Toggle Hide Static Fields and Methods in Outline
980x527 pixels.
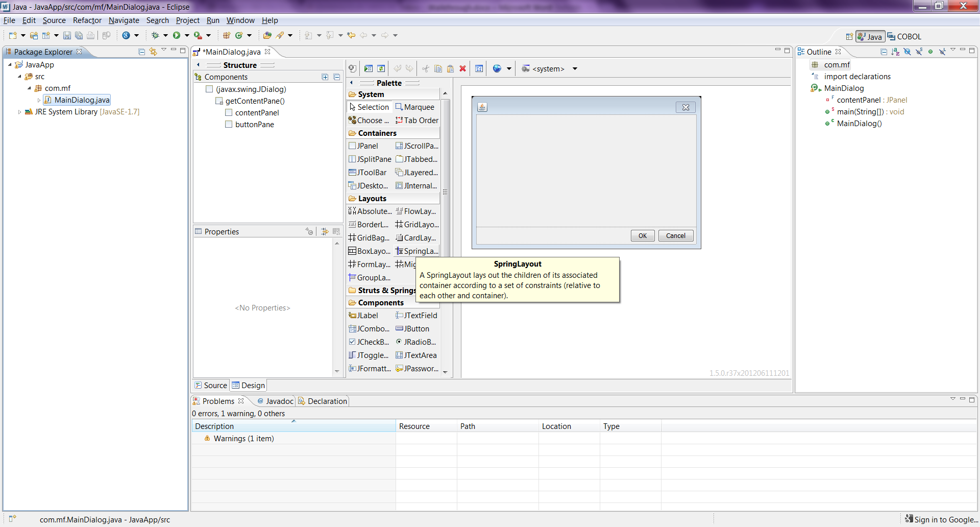919,52
